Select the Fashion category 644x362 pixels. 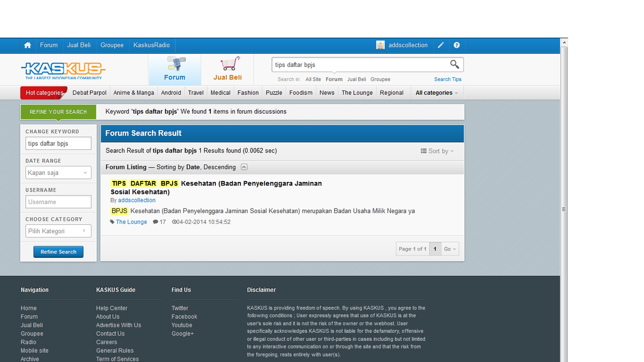tap(248, 93)
